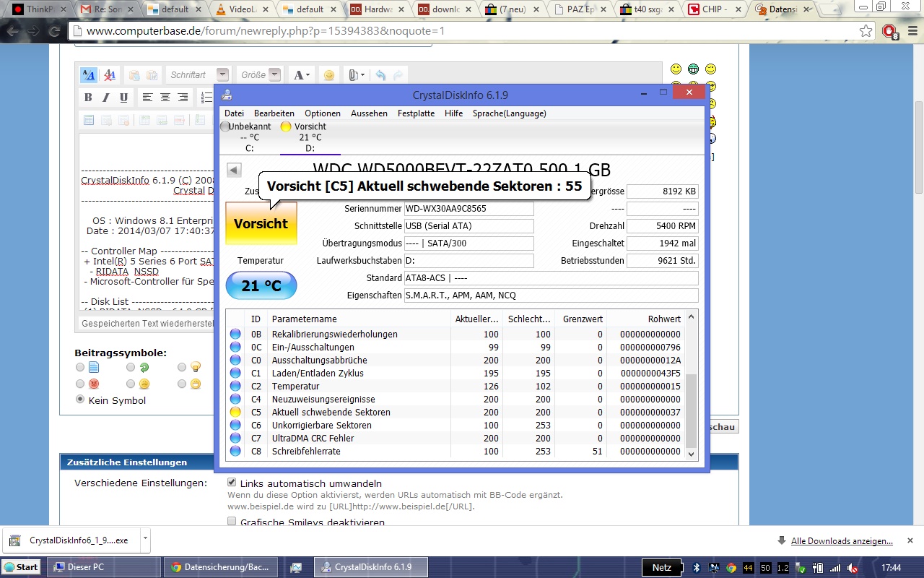Click the SMART table vertical scrollbar thumb

(692, 410)
